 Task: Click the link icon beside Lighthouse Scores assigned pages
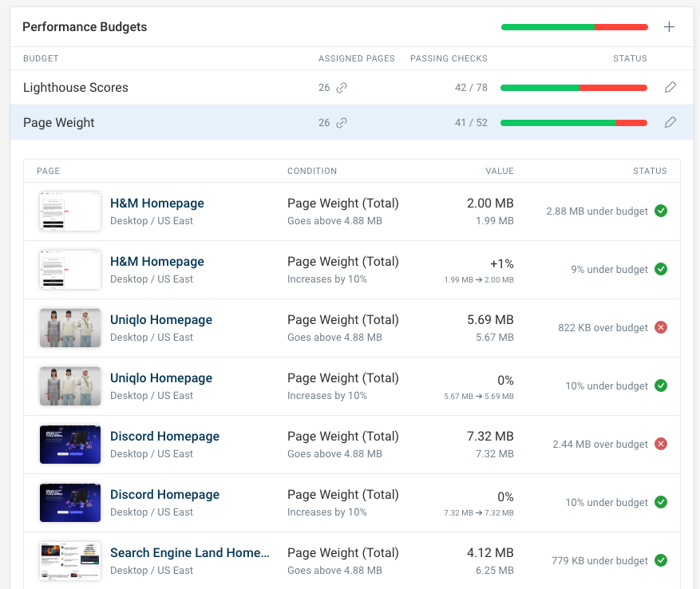click(x=343, y=89)
